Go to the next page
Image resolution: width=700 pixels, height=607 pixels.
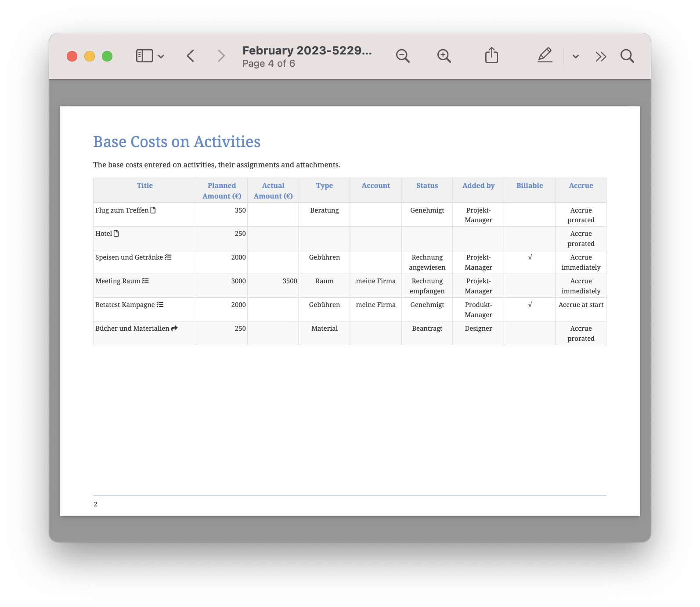click(221, 56)
